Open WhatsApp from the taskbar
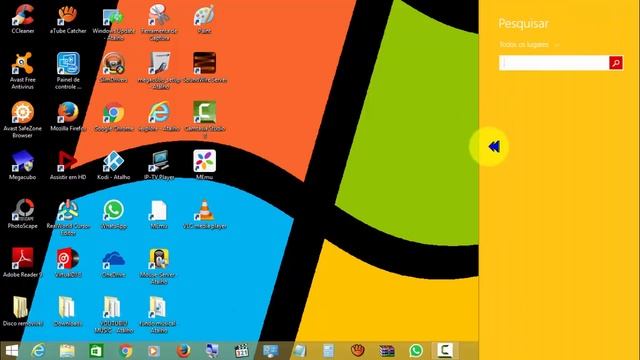 pyautogui.click(x=416, y=351)
